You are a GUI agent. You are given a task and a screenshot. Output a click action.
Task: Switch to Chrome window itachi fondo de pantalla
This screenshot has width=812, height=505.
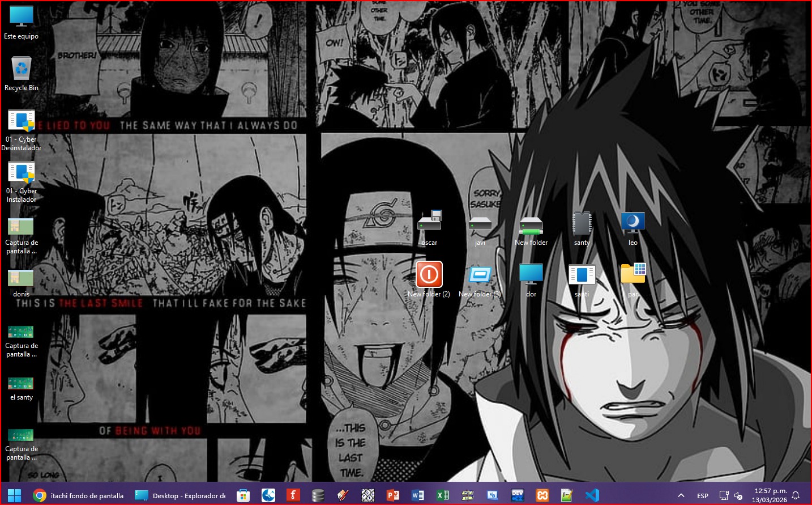[79, 495]
